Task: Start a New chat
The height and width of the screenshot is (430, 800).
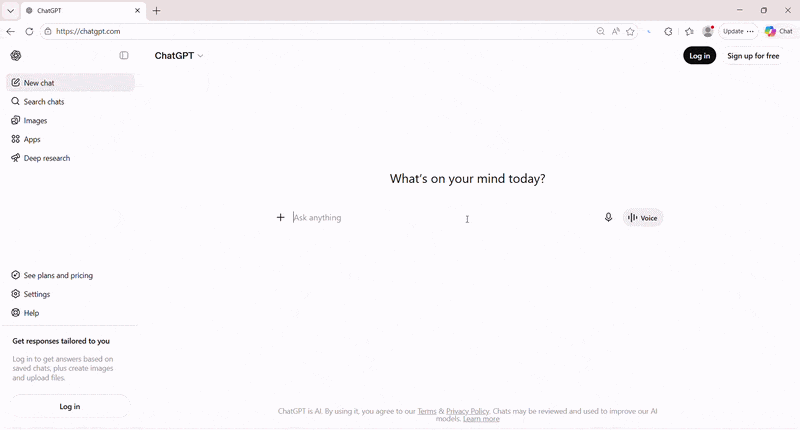Action: [x=70, y=83]
